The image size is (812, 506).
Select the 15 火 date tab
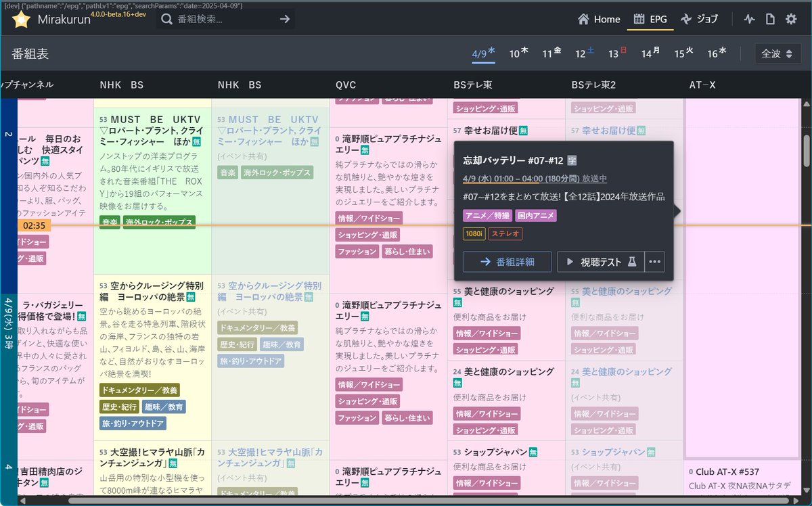click(x=683, y=53)
